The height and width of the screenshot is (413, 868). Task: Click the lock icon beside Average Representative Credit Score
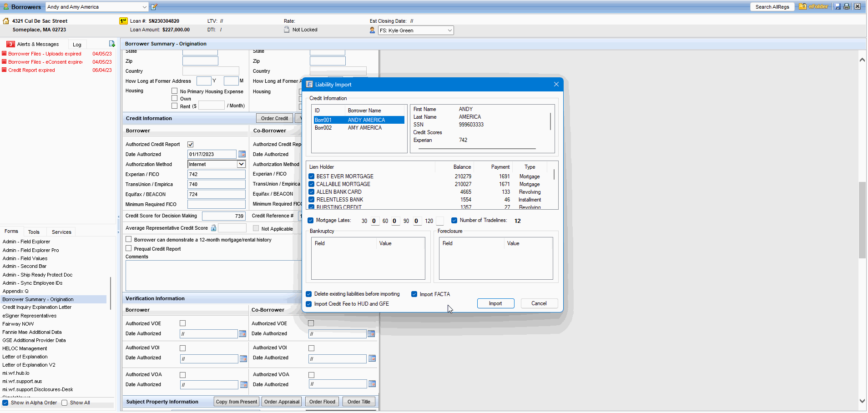(x=213, y=228)
